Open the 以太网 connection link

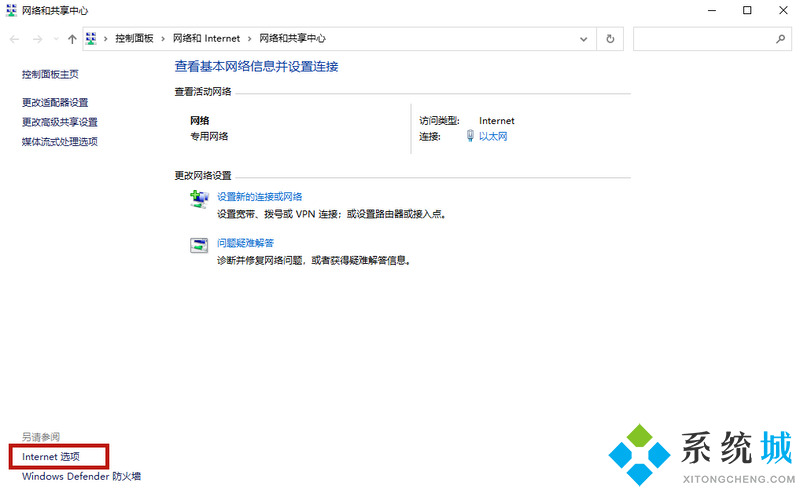pyautogui.click(x=493, y=136)
